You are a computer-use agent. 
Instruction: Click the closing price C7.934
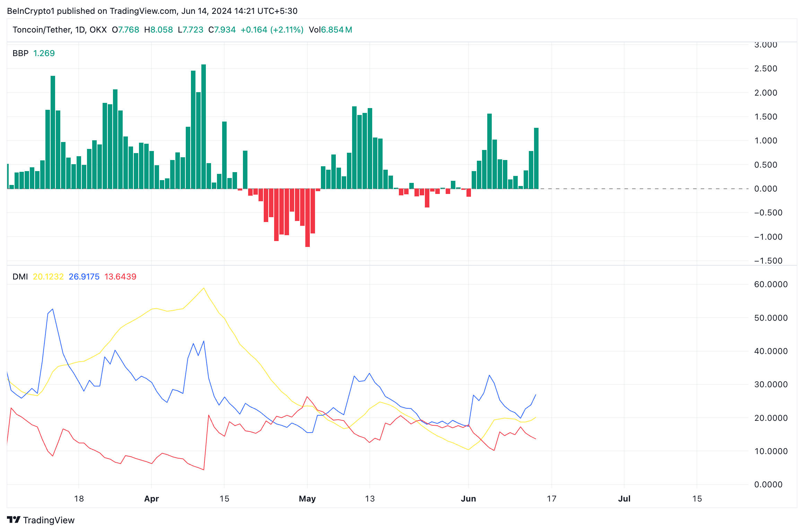click(222, 30)
